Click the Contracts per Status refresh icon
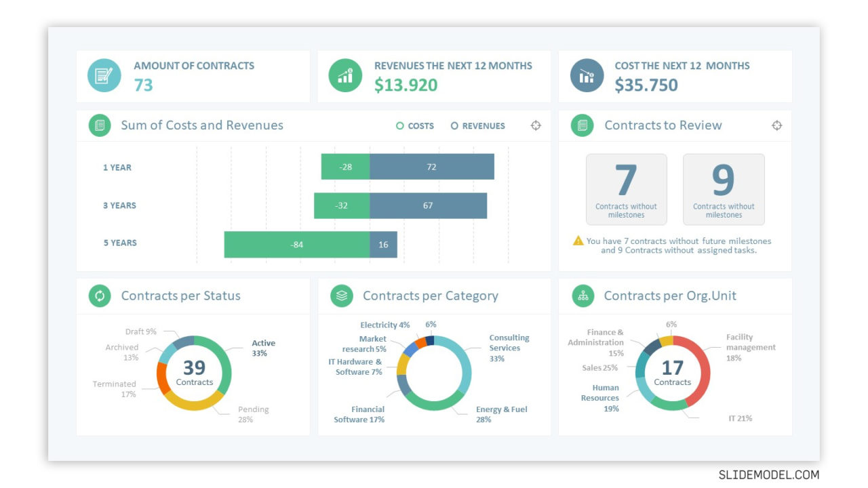This screenshot has height=488, width=868. click(x=100, y=296)
